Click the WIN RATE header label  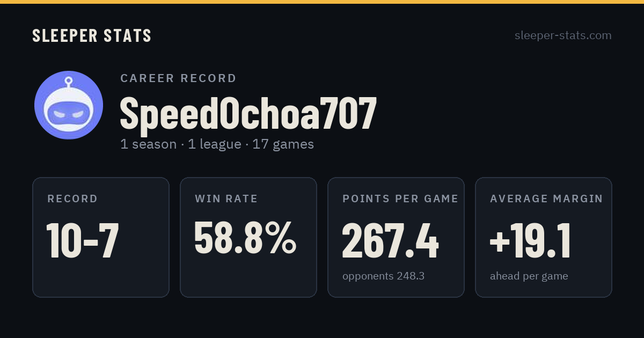pyautogui.click(x=226, y=199)
